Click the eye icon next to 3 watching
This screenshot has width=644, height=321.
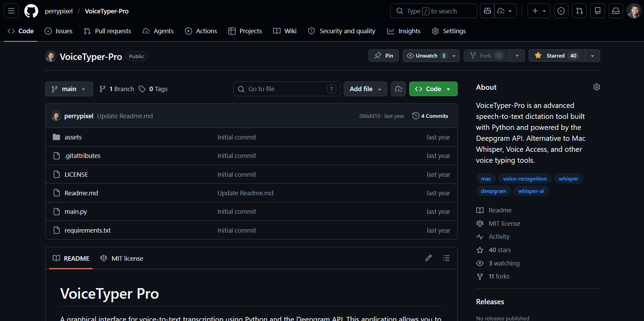point(480,263)
